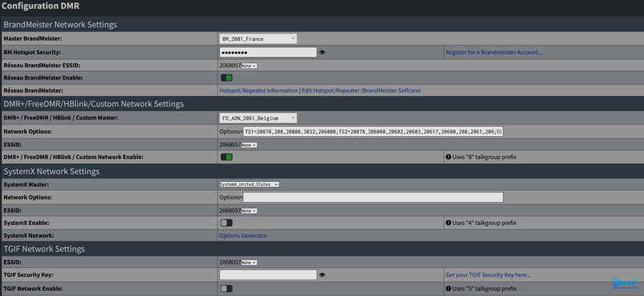Image resolution: width=644 pixels, height=296 pixels.
Task: Click SystemX Network Settings section header
Action: point(52,171)
